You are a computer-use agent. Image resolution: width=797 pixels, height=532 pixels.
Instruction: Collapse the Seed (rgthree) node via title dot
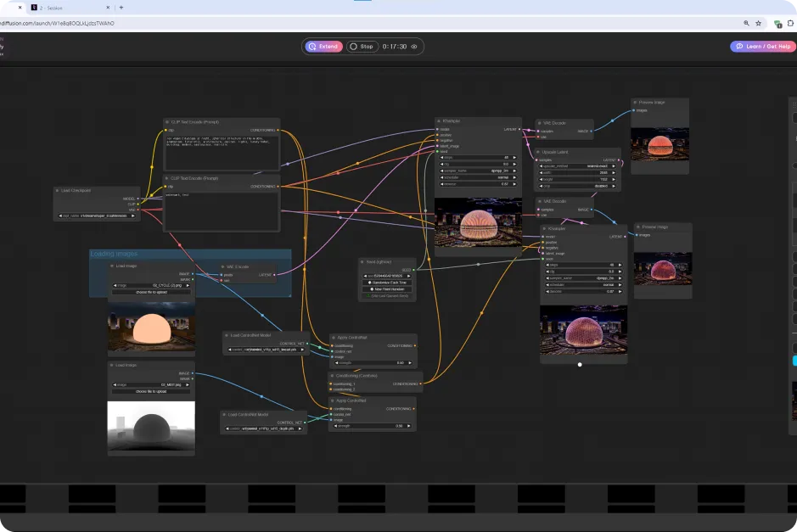pos(362,262)
